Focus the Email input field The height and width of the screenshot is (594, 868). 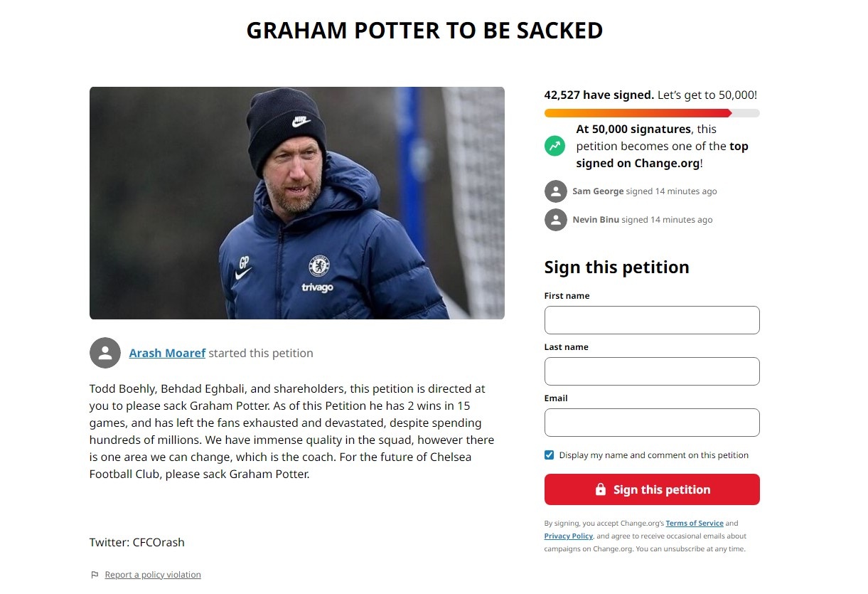[651, 423]
